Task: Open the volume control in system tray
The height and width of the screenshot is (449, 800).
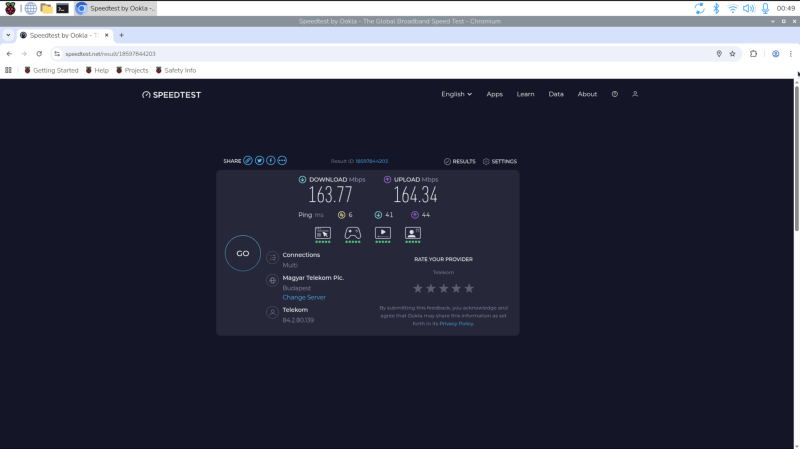Action: click(748, 8)
